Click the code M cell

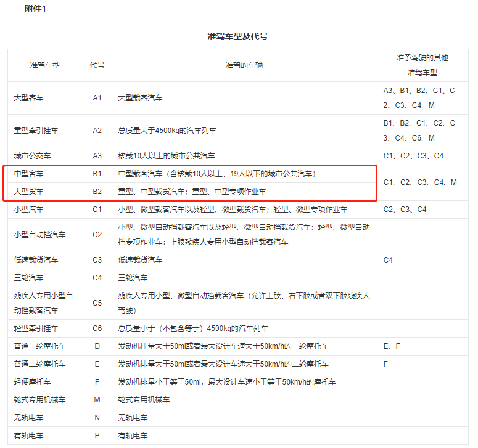click(97, 400)
